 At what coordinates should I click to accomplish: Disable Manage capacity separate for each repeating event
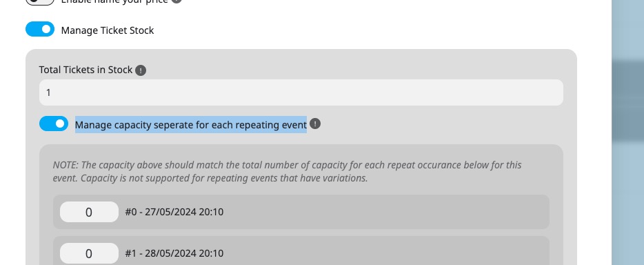tap(54, 124)
